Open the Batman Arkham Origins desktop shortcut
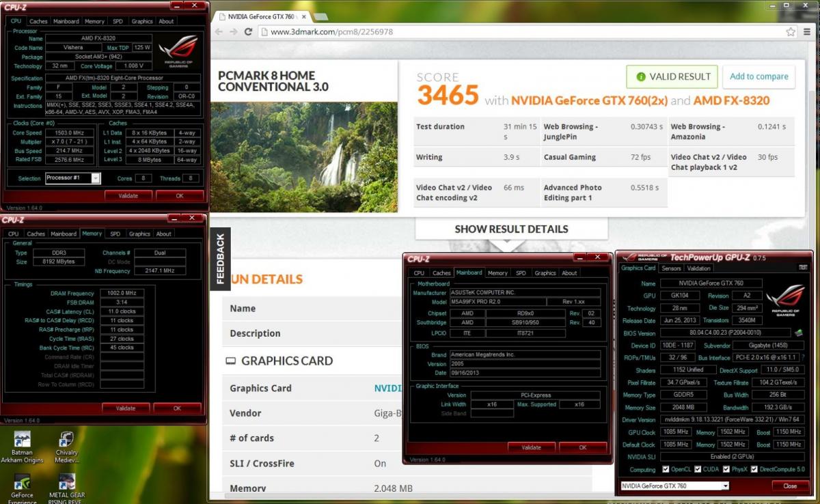The image size is (820, 504). click(22, 447)
